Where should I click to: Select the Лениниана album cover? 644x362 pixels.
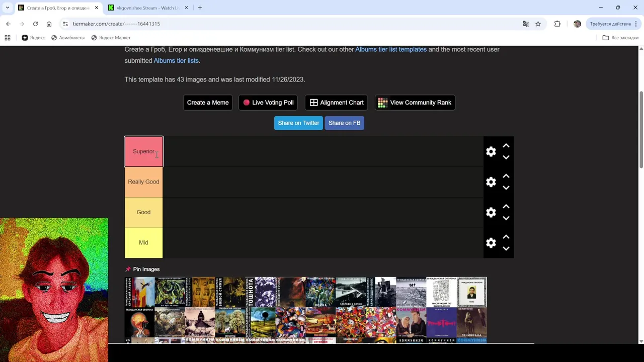coord(471,322)
